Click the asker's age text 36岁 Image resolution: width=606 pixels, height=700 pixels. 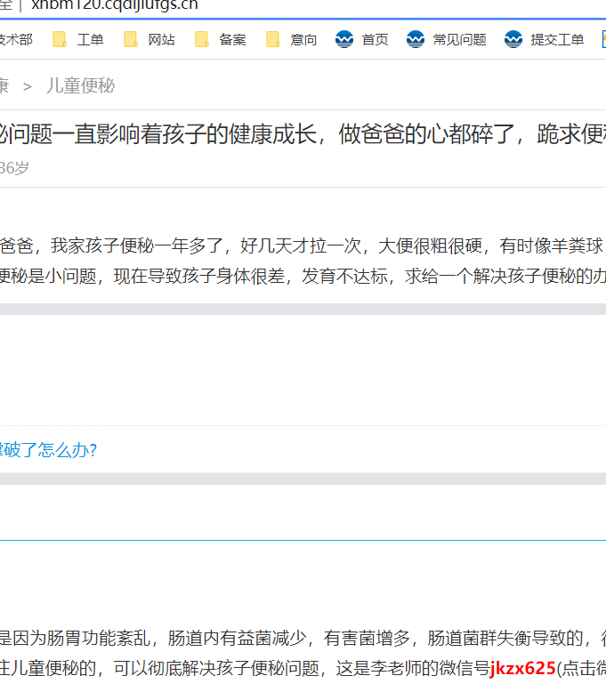click(x=14, y=168)
